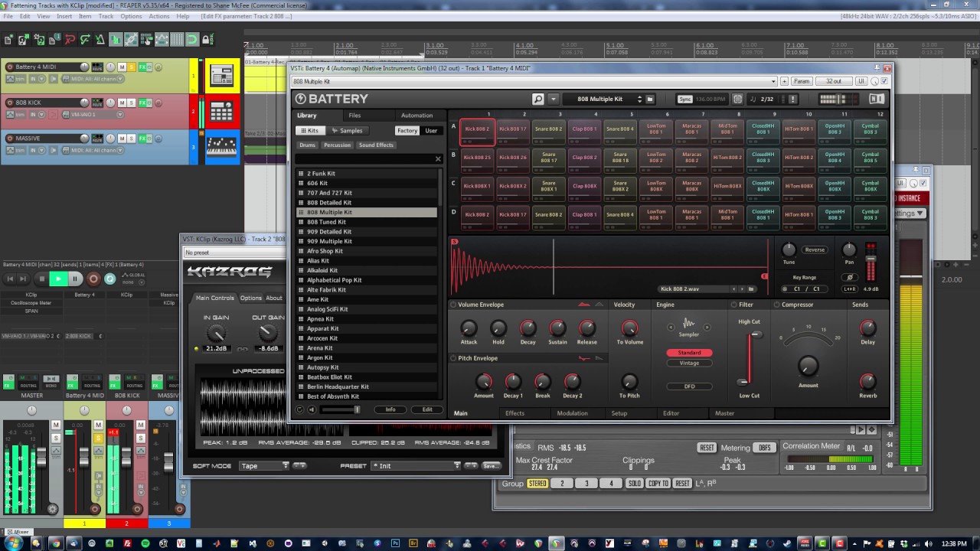The height and width of the screenshot is (551, 980).
Task: Click Save button in KClip
Action: coord(490,466)
